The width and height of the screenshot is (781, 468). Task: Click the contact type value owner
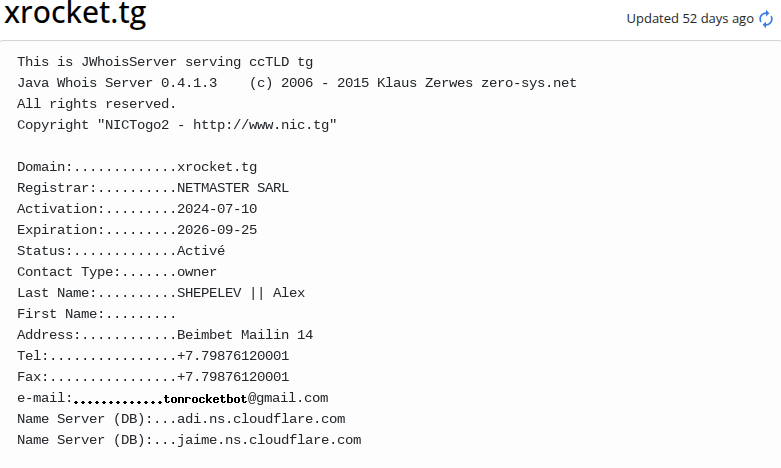[x=197, y=272]
